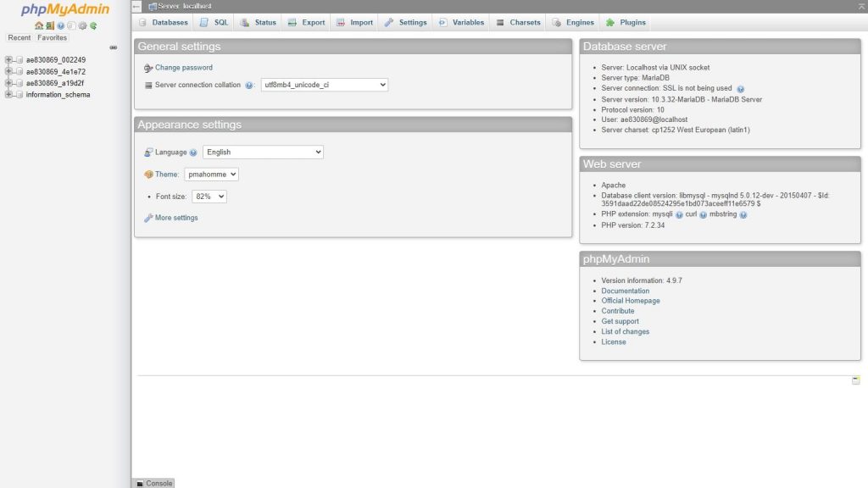Screen dimensions: 868x488
Task: Click help icon beside Server connection collation
Action: pos(249,86)
